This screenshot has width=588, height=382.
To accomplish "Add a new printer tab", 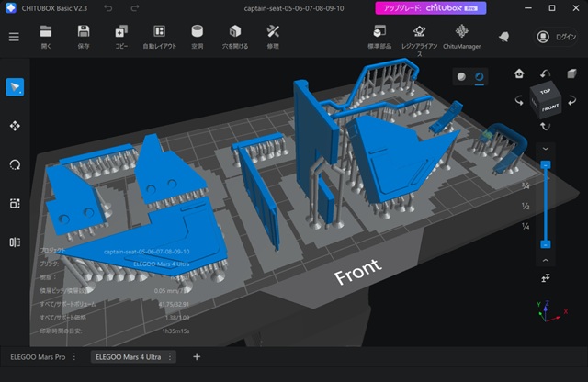I will coord(197,357).
